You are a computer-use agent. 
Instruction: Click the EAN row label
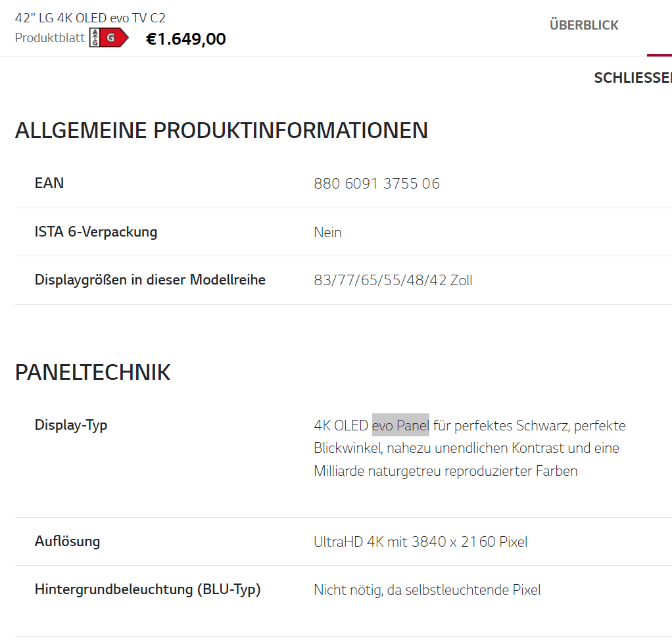pyautogui.click(x=49, y=183)
